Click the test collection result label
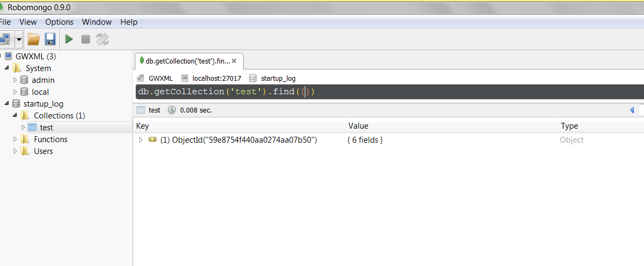 154,110
